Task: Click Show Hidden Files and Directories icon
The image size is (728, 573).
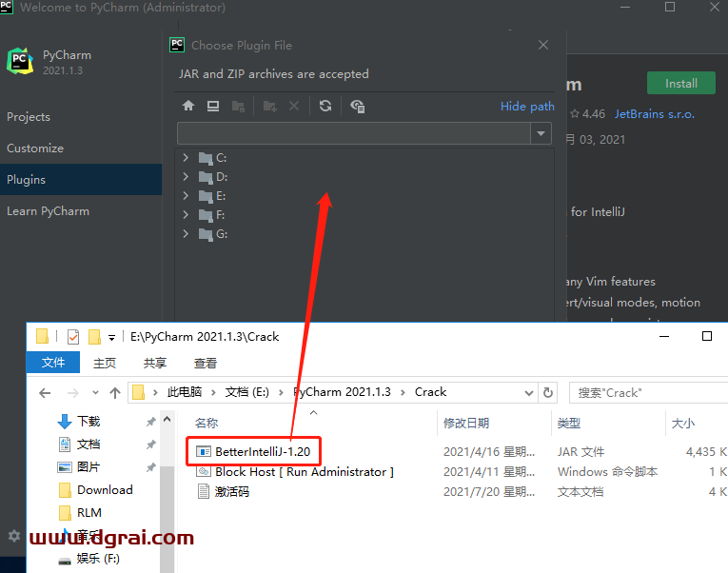Action: (357, 107)
